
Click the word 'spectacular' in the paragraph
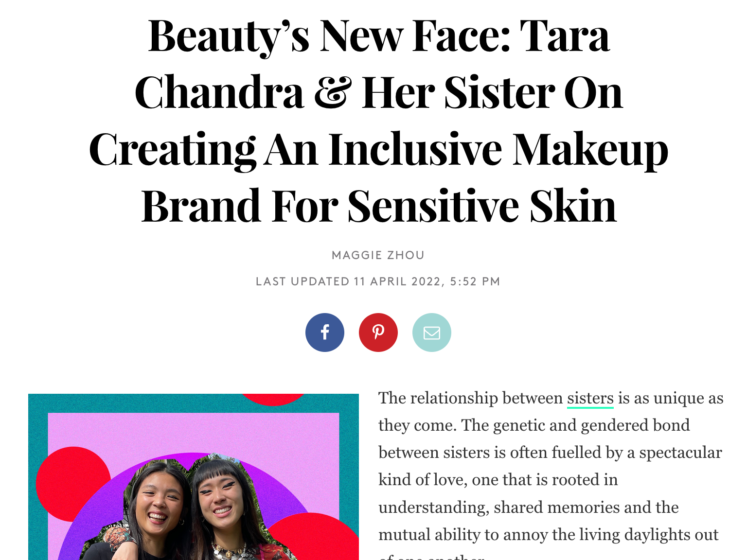(680, 453)
